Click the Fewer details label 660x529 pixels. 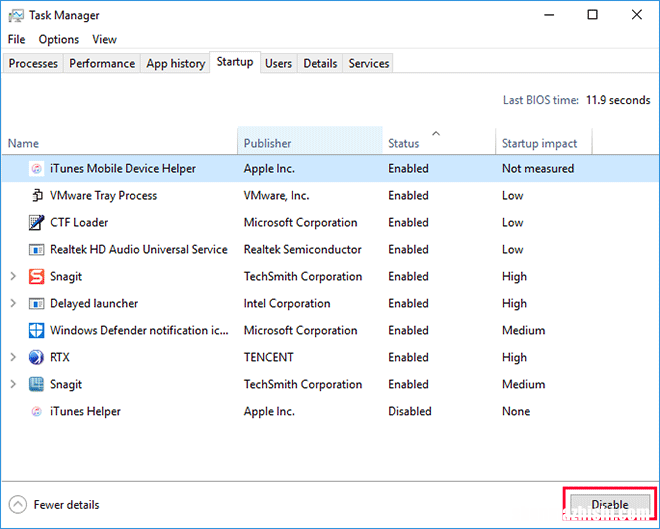click(x=67, y=505)
